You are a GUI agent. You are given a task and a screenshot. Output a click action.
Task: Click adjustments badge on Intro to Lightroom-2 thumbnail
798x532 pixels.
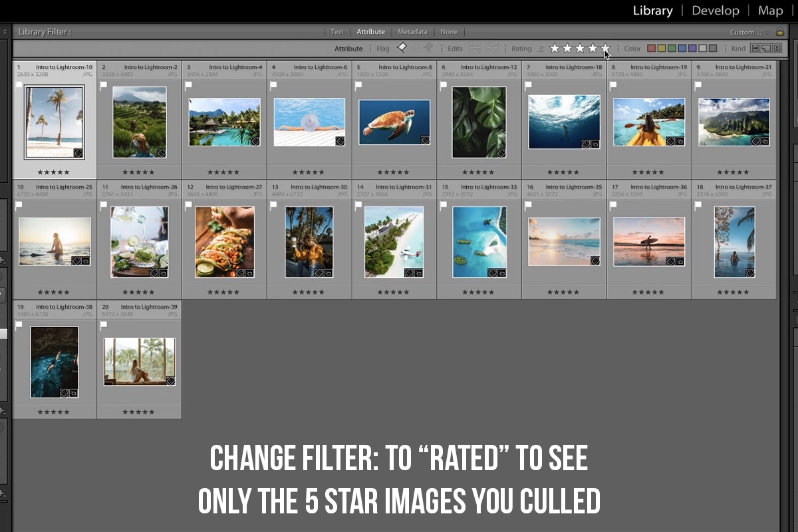[162, 152]
